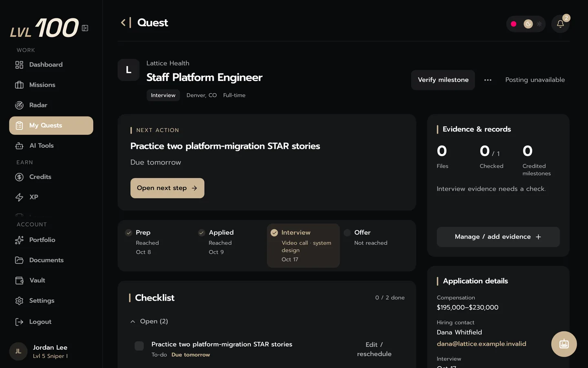Click the Portfolio sparkle icon

click(x=19, y=240)
